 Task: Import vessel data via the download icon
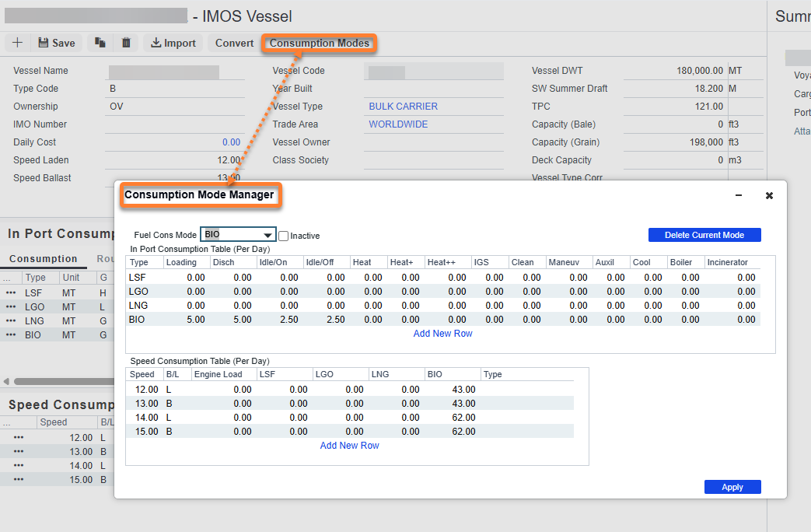point(173,43)
